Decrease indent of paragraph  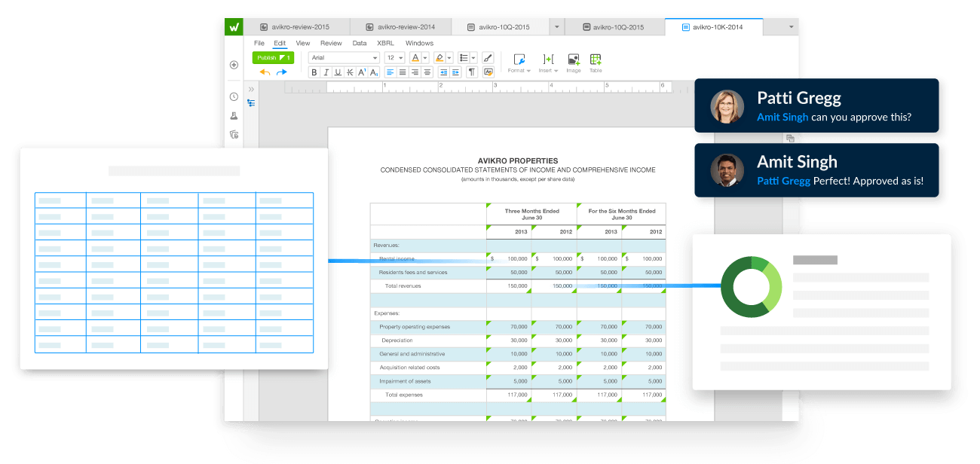[x=443, y=72]
